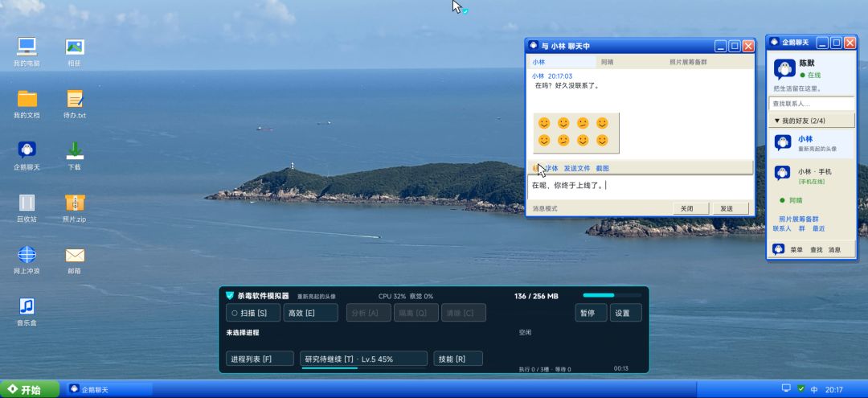The image size is (868, 398).
Task: Click the 关闭 button in the chat window
Action: click(691, 209)
